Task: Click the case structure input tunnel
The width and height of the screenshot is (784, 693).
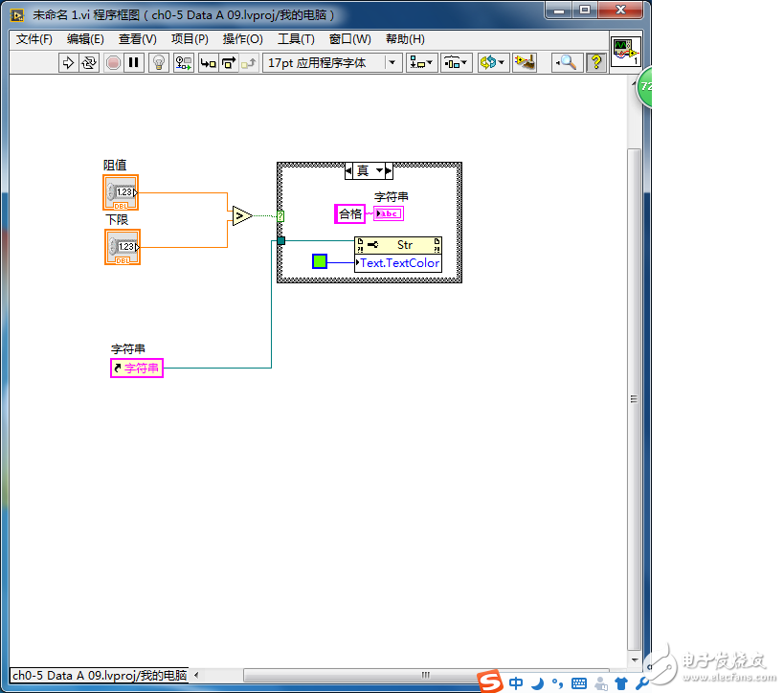Action: 281,240
